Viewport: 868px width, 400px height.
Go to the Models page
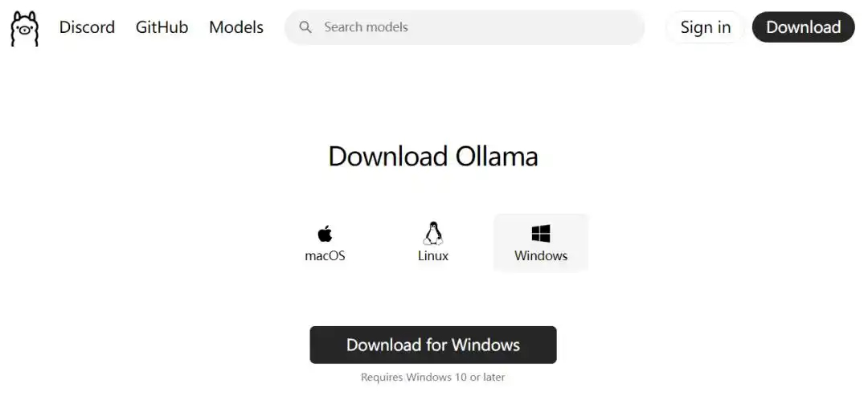pyautogui.click(x=236, y=27)
